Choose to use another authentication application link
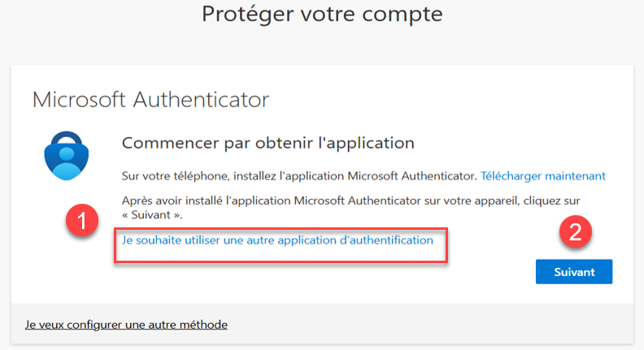This screenshot has width=644, height=350. tap(277, 240)
